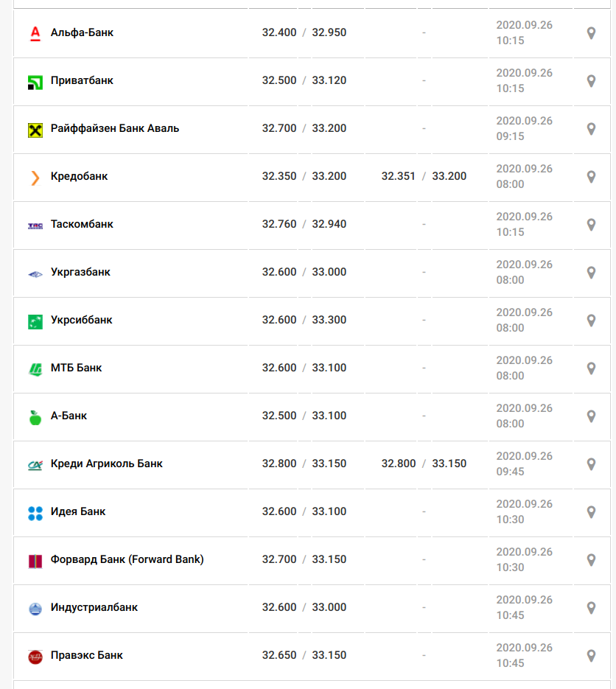Open location pin for Укргазбанк
Image resolution: width=616 pixels, height=689 pixels.
click(x=592, y=273)
